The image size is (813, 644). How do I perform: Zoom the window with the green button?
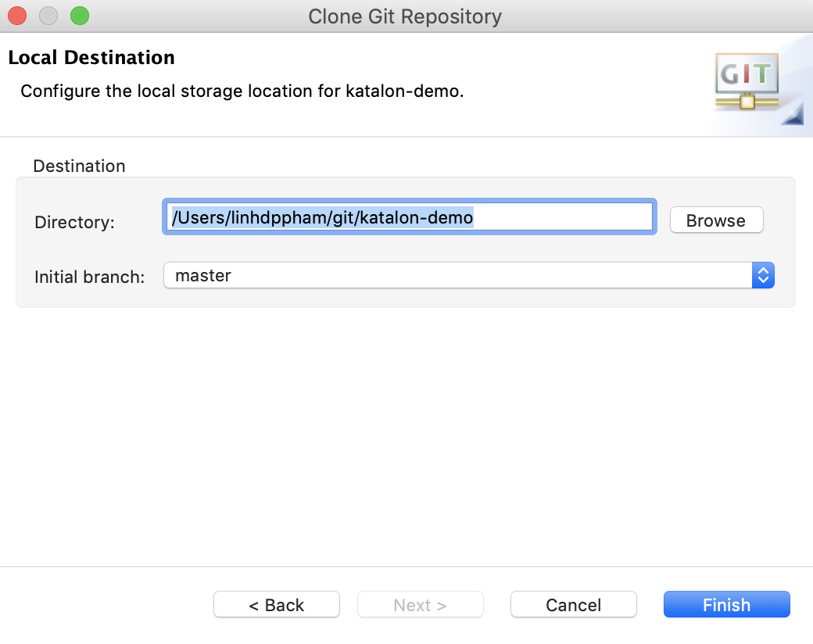(80, 15)
